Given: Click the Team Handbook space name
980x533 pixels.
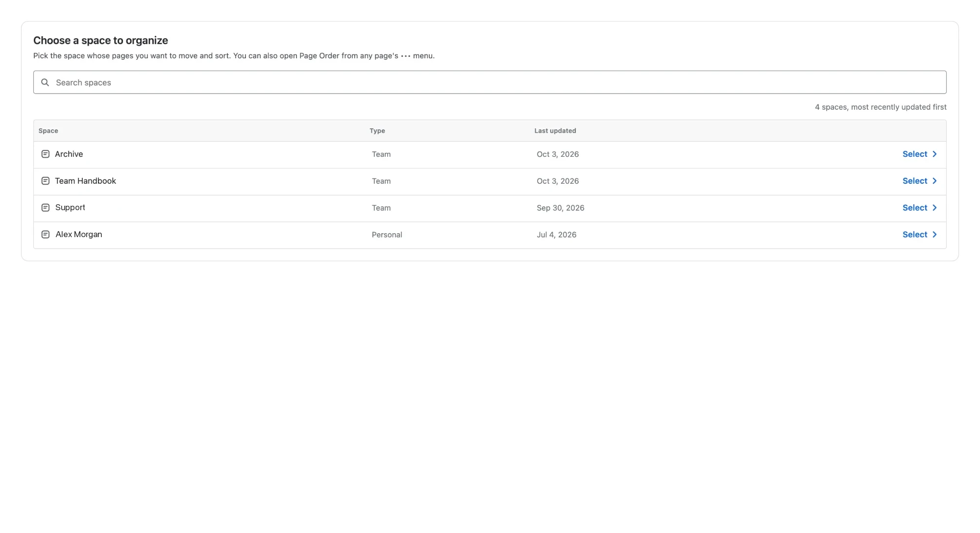Looking at the screenshot, I should point(85,181).
